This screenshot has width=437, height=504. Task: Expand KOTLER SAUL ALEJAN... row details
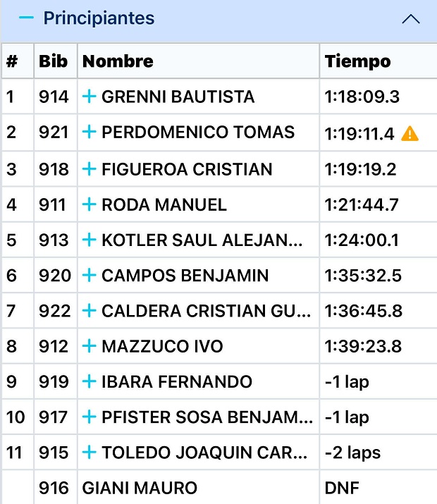(89, 240)
